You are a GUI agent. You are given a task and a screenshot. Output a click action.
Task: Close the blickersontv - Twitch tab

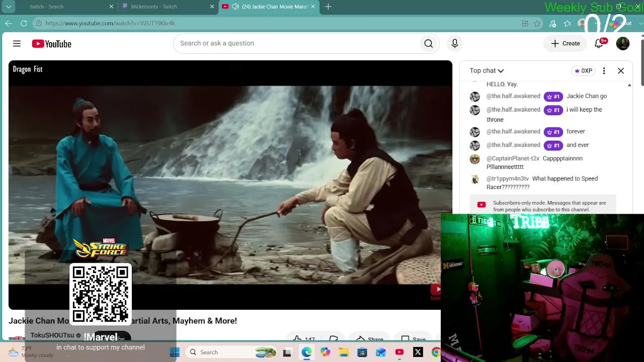[212, 7]
